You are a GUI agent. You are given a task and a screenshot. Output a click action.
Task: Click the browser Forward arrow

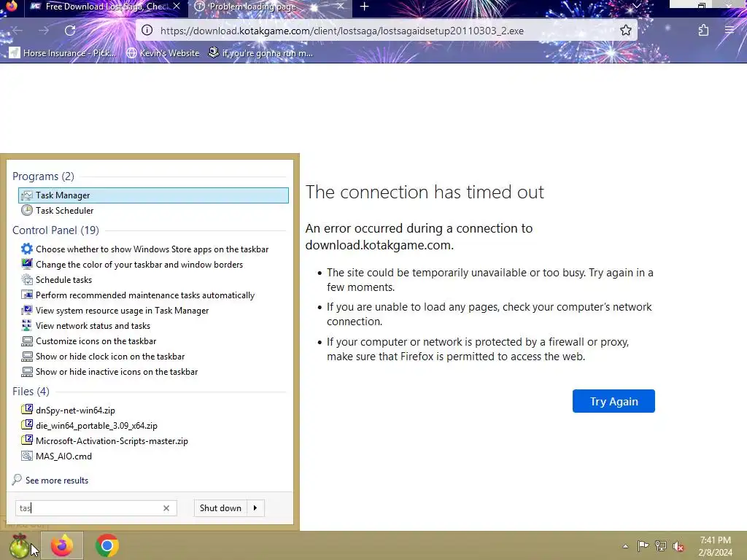(x=43, y=31)
